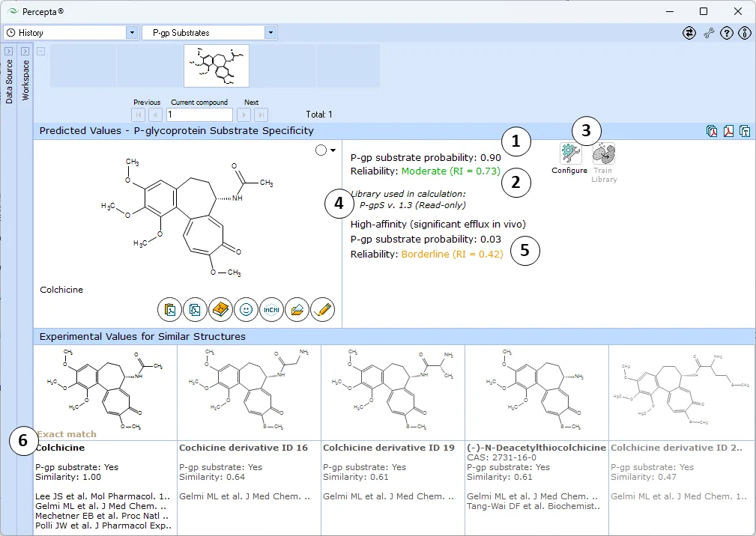Screen dimensions: 756x536
Task: Click the InChI structure icon
Action: 271,310
